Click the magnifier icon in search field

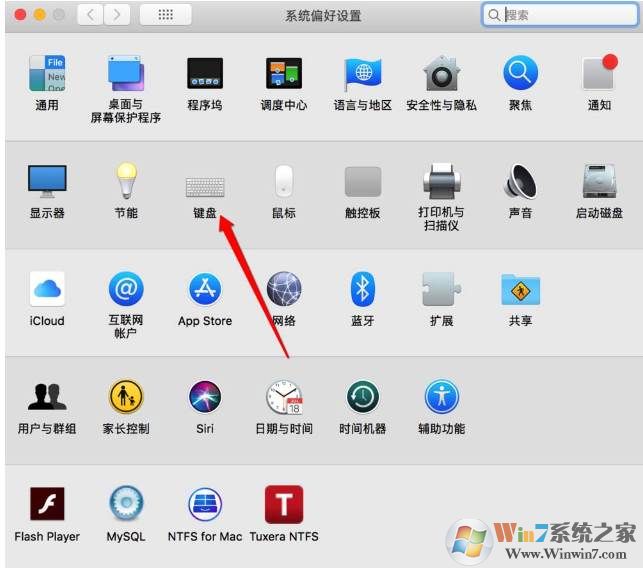tap(494, 15)
